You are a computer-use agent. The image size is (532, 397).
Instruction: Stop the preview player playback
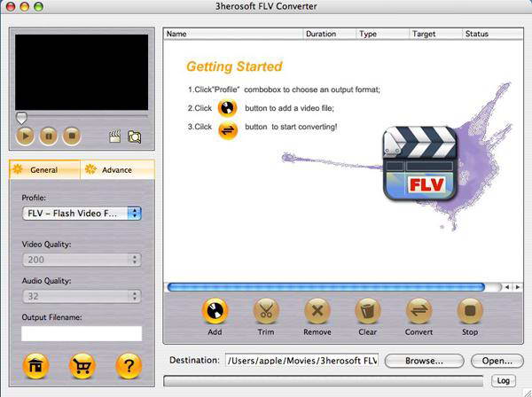point(72,136)
